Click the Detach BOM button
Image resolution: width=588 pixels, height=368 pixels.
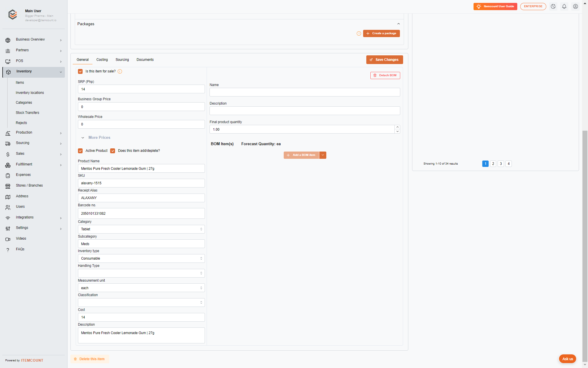click(x=385, y=75)
